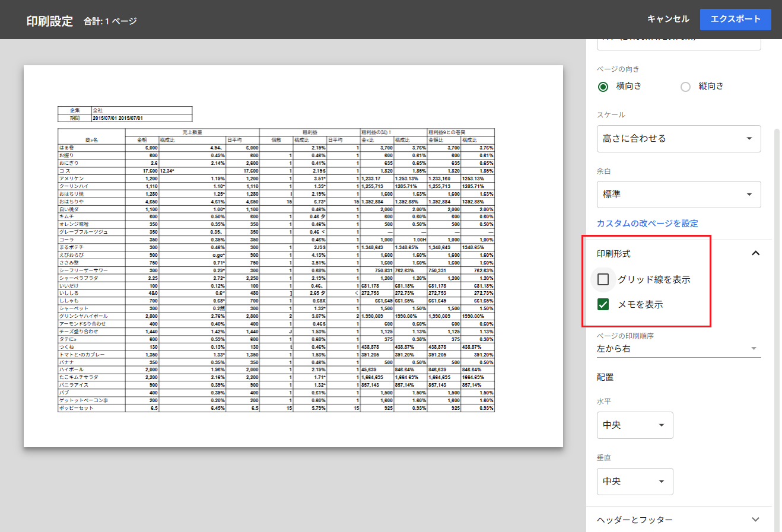
Task: Select the 横向き radio button
Action: click(603, 87)
